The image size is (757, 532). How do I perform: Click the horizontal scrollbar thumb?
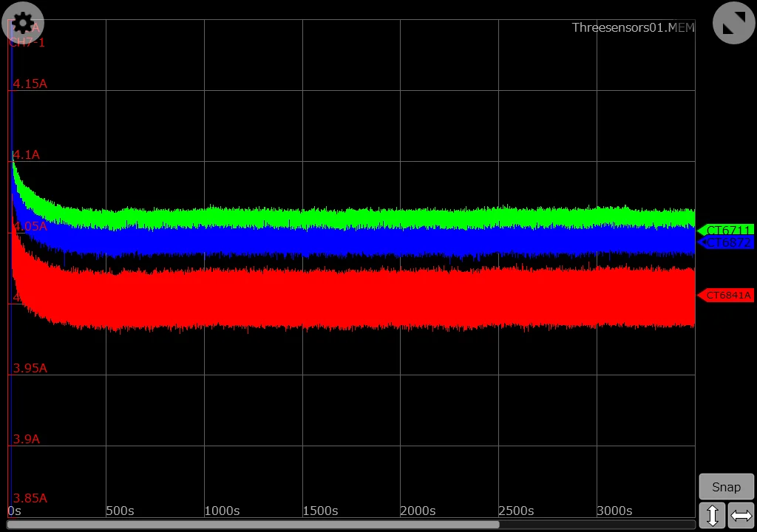tap(252, 525)
